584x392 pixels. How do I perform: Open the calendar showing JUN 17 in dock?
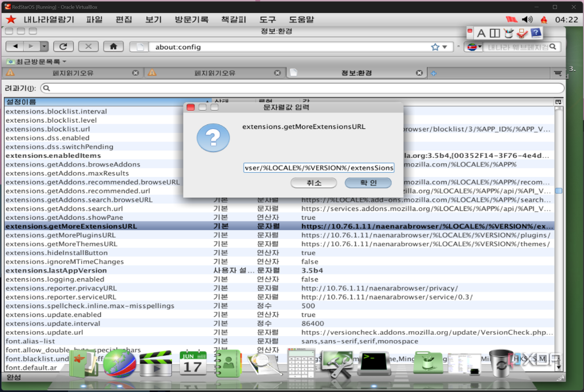click(193, 363)
